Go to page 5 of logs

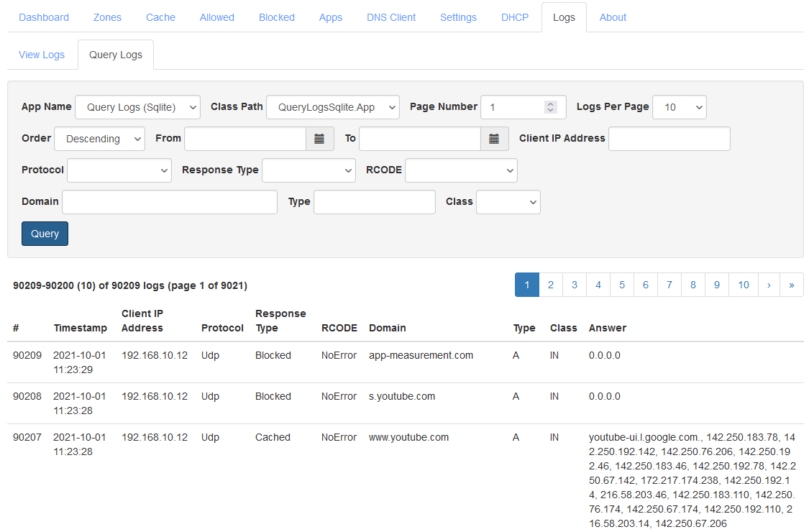621,285
